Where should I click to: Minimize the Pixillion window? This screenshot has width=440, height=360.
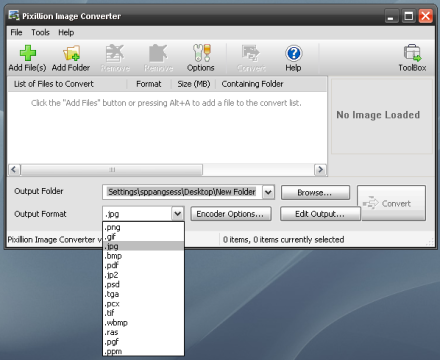[391, 16]
